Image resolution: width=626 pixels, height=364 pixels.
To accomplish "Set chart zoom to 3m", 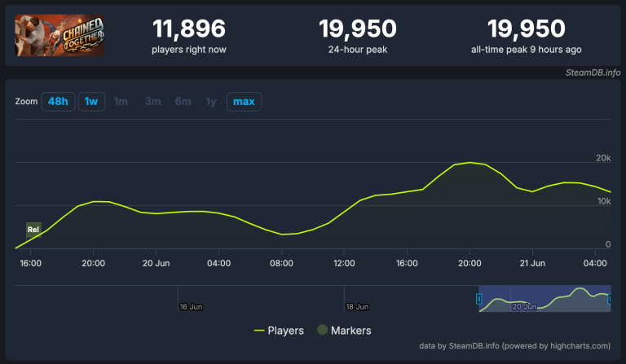I will point(152,102).
